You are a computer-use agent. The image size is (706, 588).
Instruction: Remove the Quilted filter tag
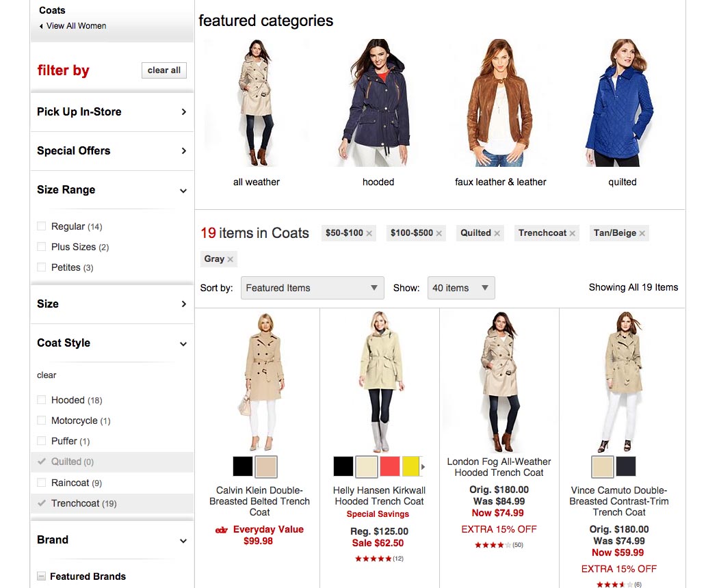click(497, 234)
